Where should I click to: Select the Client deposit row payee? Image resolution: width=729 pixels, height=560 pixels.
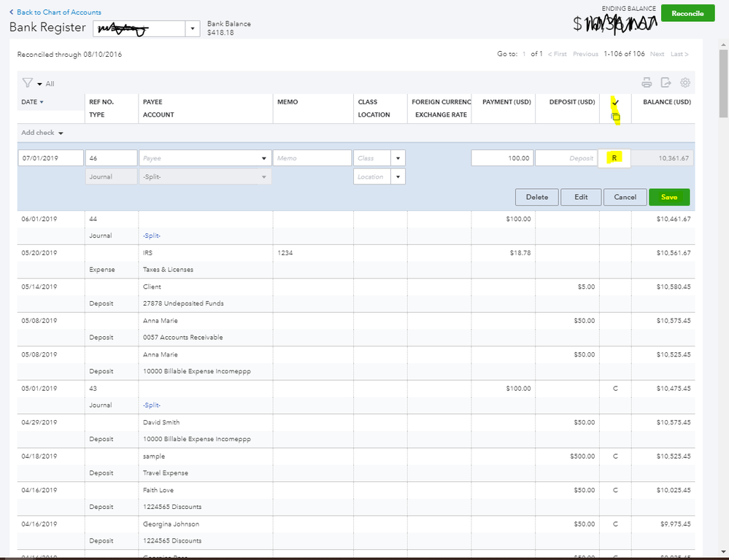[x=152, y=287]
